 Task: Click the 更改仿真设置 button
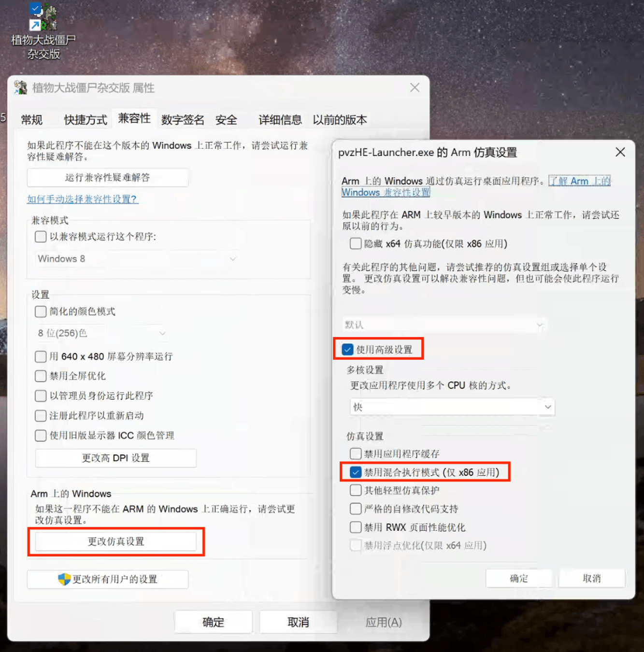pyautogui.click(x=116, y=541)
